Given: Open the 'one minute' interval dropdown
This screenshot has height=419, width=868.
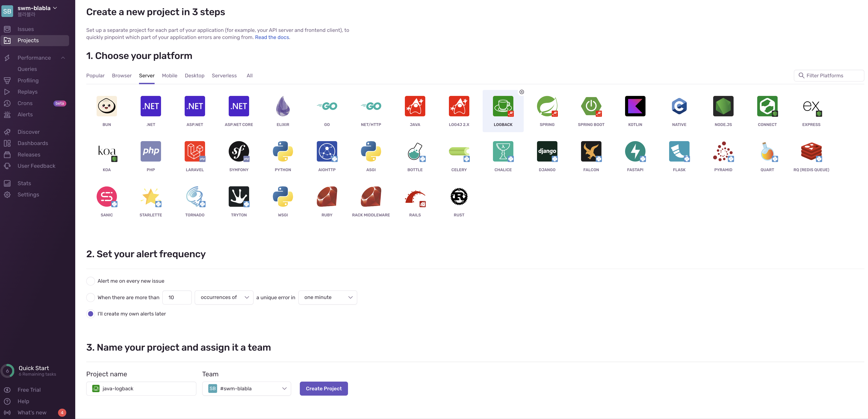Looking at the screenshot, I should pyautogui.click(x=328, y=297).
